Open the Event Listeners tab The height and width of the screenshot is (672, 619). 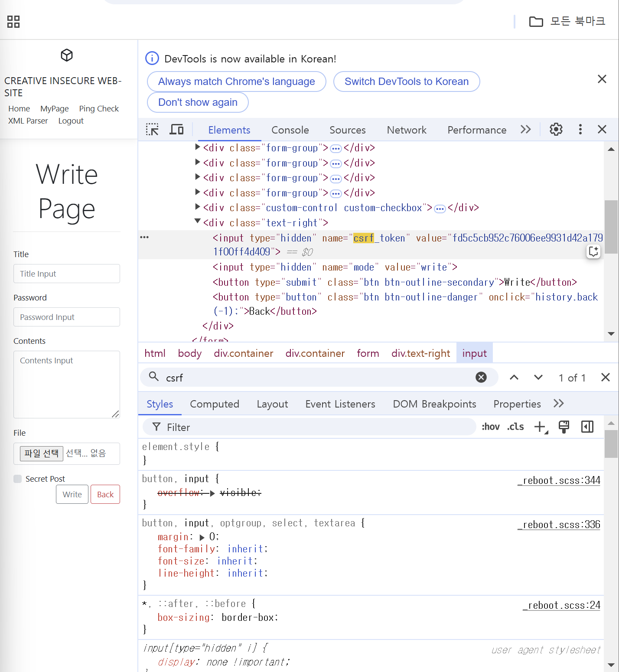pos(340,404)
